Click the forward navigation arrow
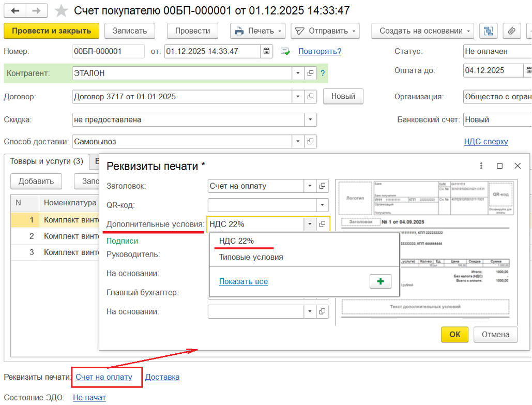Viewport: 532px width, 405px height. [37, 10]
